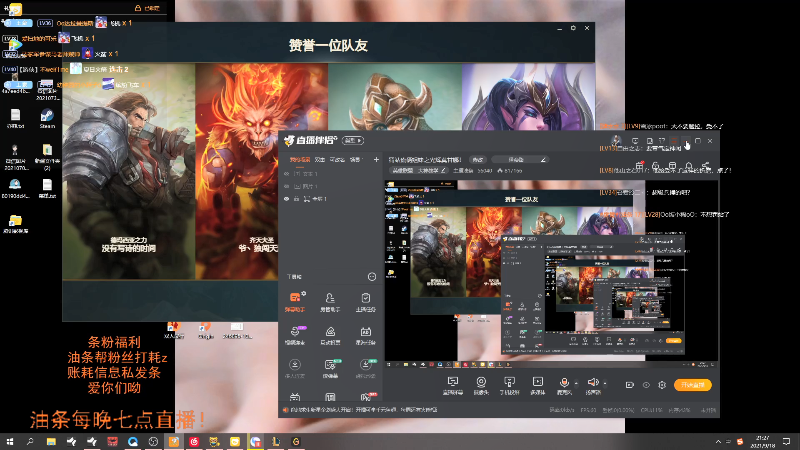This screenshot has width=800, height=450.
Task: Click the fire popularity icon in the info row
Action: coord(499,171)
